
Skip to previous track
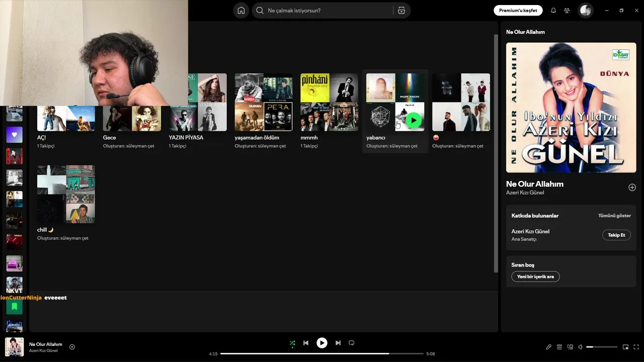306,343
